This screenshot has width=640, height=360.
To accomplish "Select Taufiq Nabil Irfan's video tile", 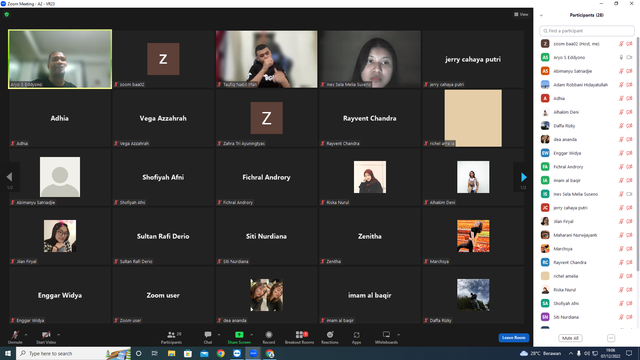I will coord(267,59).
